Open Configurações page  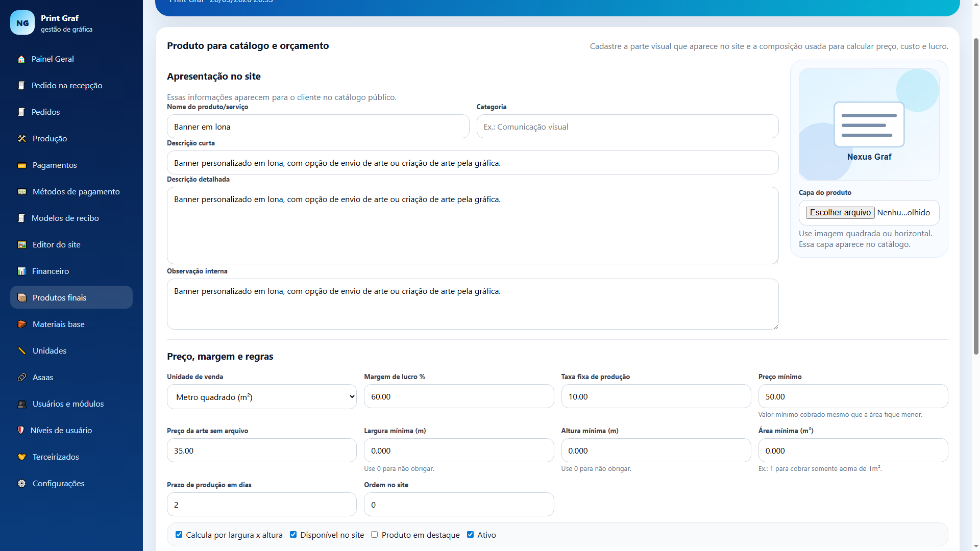[71, 484]
